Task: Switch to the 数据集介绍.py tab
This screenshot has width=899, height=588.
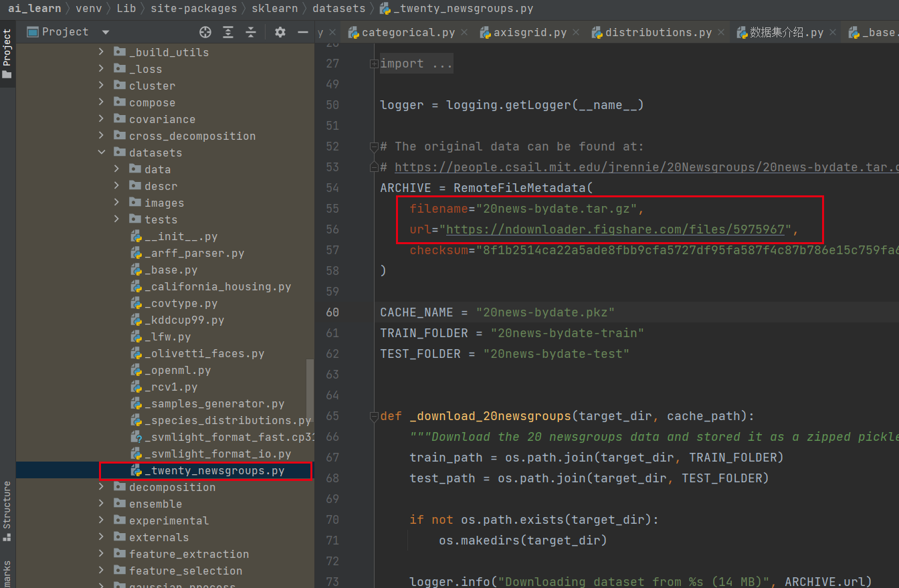Action: (786, 32)
